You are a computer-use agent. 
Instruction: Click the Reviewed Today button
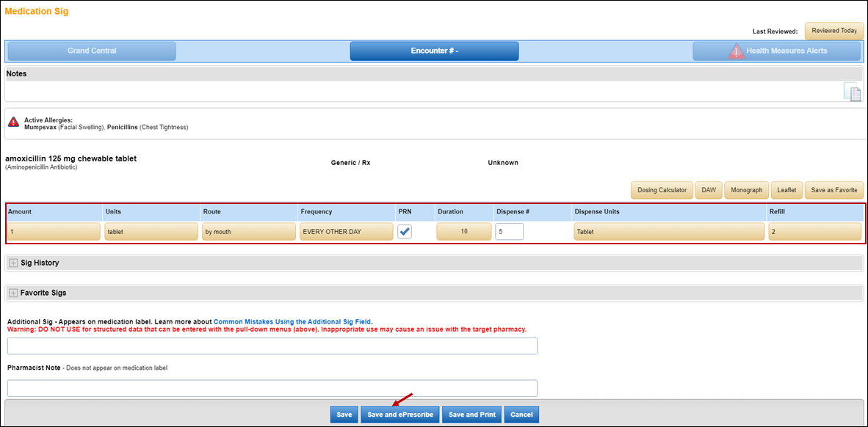tap(833, 31)
